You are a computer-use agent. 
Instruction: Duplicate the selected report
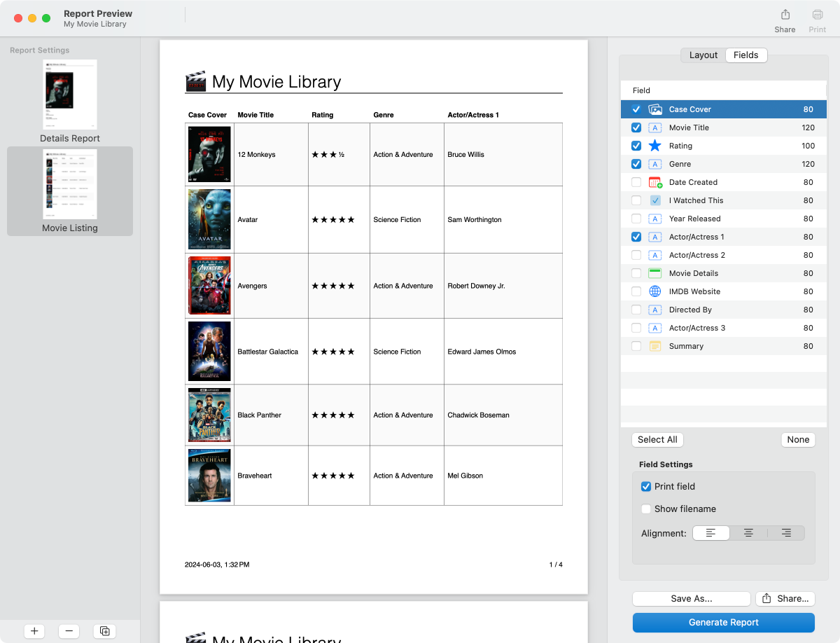click(104, 631)
